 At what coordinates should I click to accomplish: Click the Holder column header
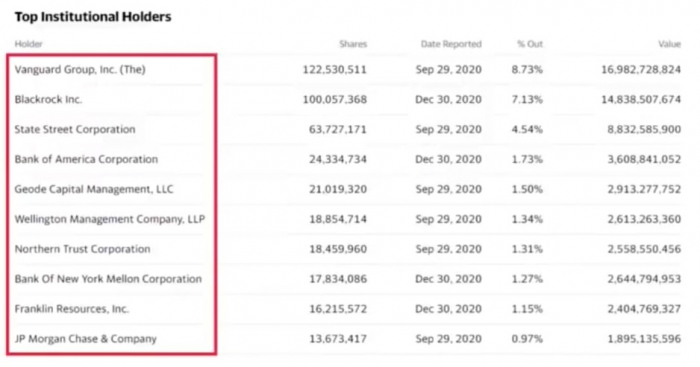(29, 44)
